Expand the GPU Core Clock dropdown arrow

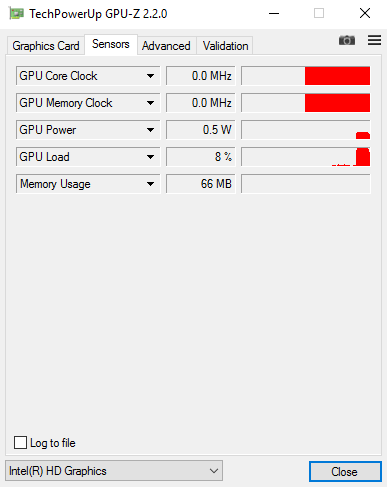[150, 76]
